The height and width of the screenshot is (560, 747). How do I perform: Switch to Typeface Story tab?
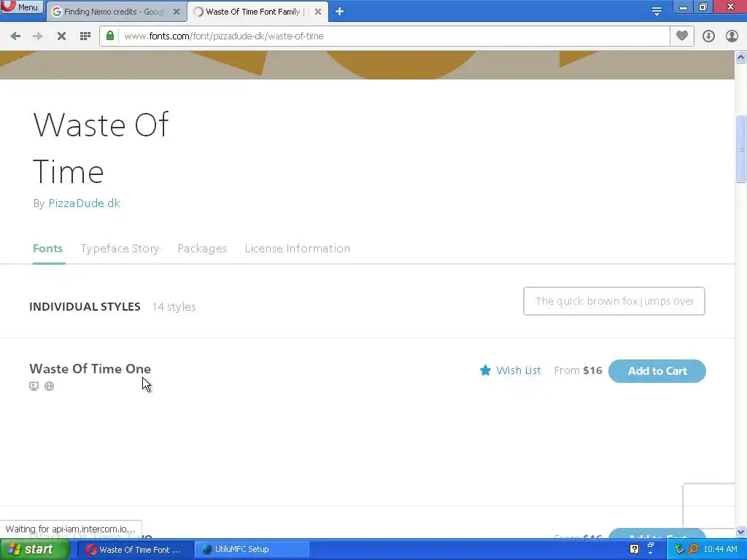click(120, 249)
